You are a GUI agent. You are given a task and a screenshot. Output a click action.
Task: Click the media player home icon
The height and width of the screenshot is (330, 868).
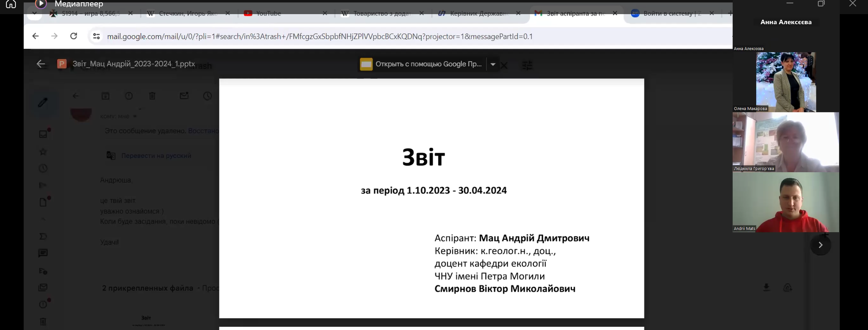click(11, 4)
